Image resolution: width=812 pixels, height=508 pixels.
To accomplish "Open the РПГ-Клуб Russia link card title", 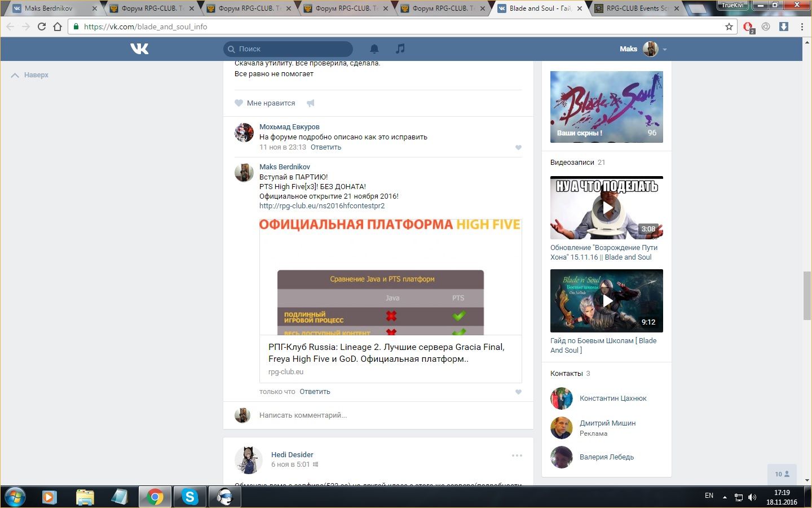I will 386,353.
